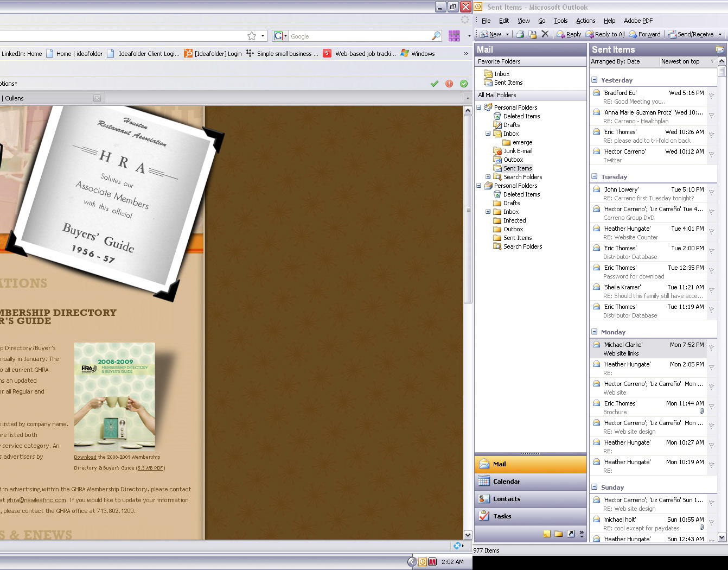
Task: Click Arranged By: Date column header
Action: point(624,61)
